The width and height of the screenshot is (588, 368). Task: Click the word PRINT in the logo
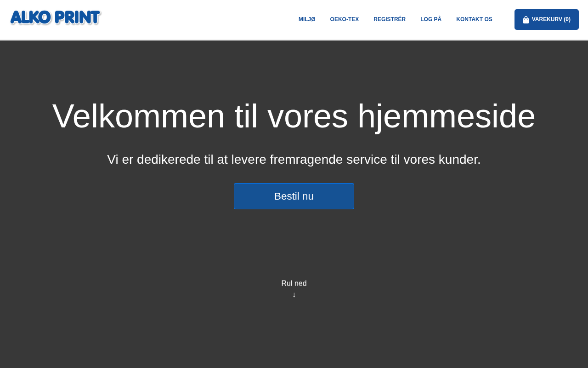coord(77,18)
